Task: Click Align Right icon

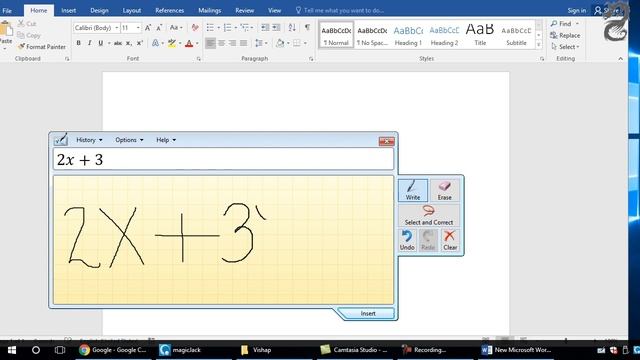Action: [x=232, y=43]
